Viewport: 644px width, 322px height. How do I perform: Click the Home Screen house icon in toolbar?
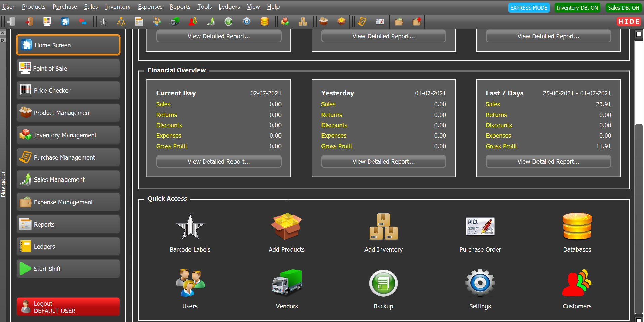click(x=65, y=22)
